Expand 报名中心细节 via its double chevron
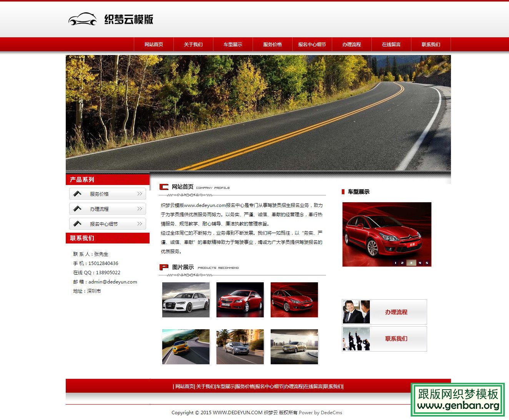Image resolution: width=509 pixels, height=420 pixels. 140,224
